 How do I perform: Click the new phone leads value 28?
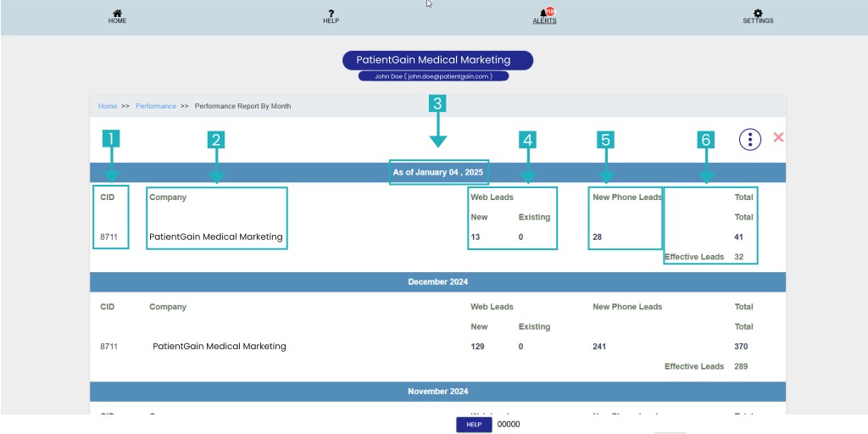pyautogui.click(x=598, y=237)
